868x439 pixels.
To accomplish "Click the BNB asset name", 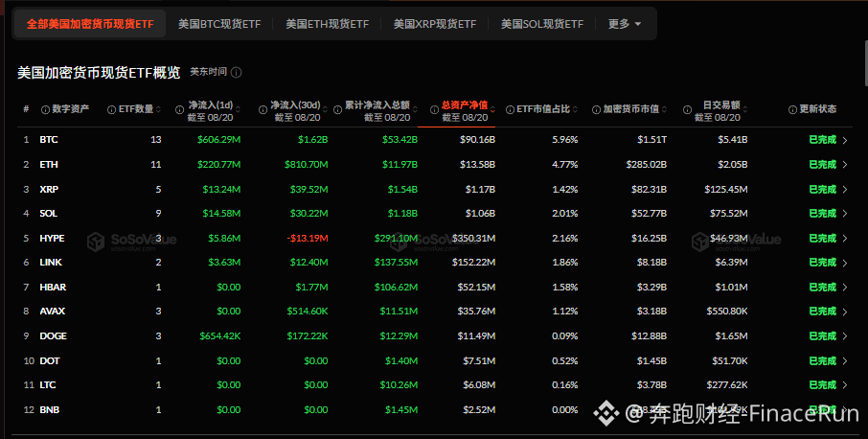I will tap(49, 409).
